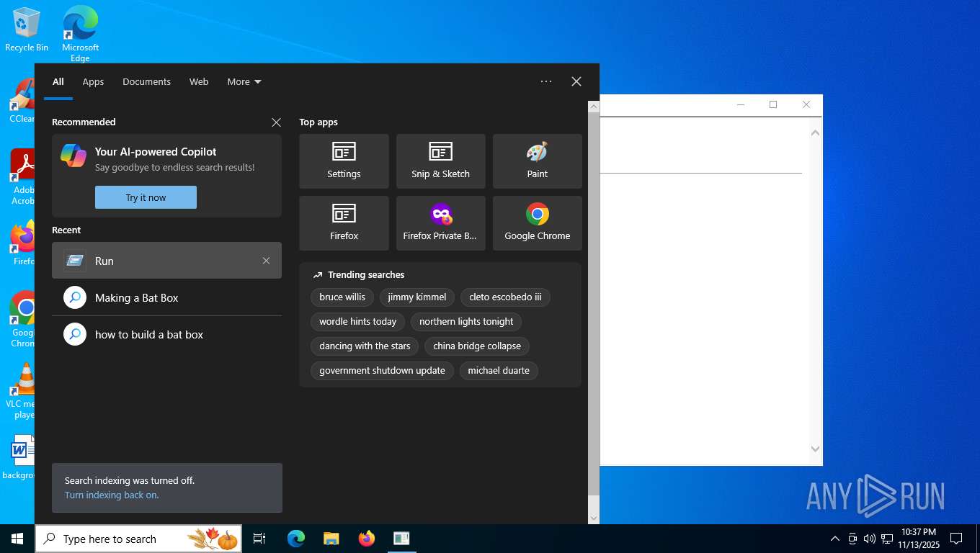Open the Firefox tile in Top apps

[x=344, y=223]
